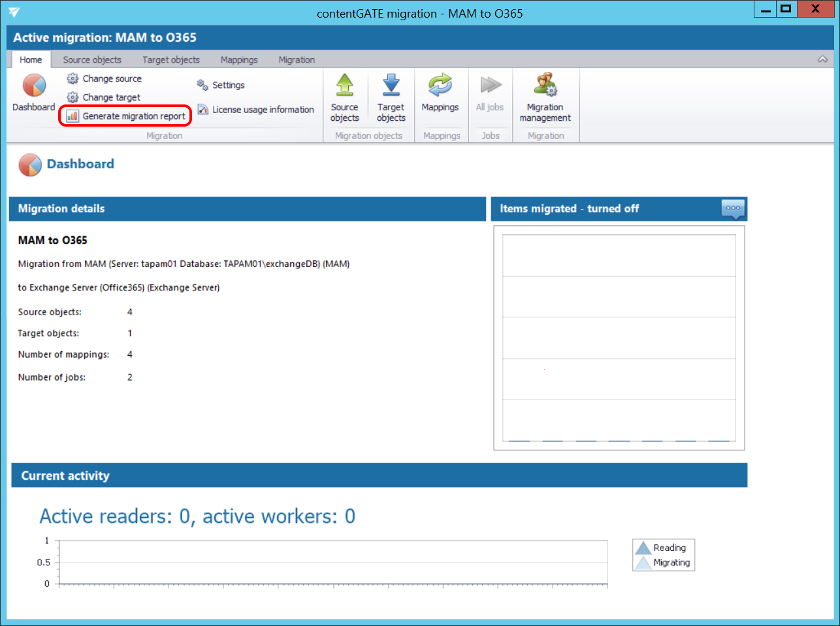The height and width of the screenshot is (626, 840).
Task: Open License usage information
Action: tap(255, 110)
